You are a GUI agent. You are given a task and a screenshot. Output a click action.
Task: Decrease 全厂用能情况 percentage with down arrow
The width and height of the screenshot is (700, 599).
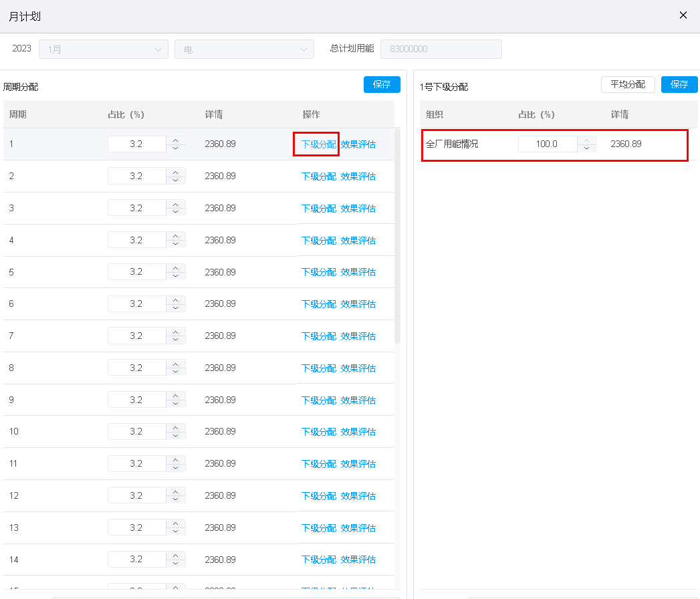click(586, 148)
